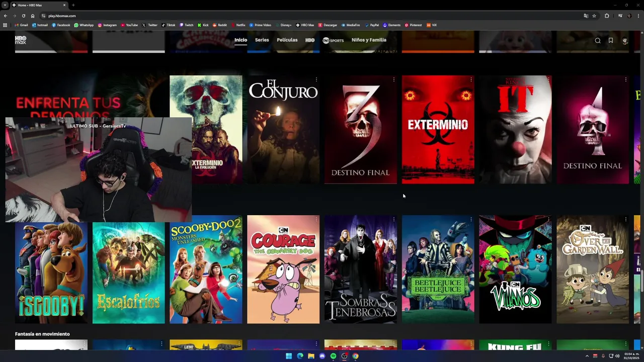Open options dots on Courage card
Viewport: 644px width, 362px height.
pos(316,219)
